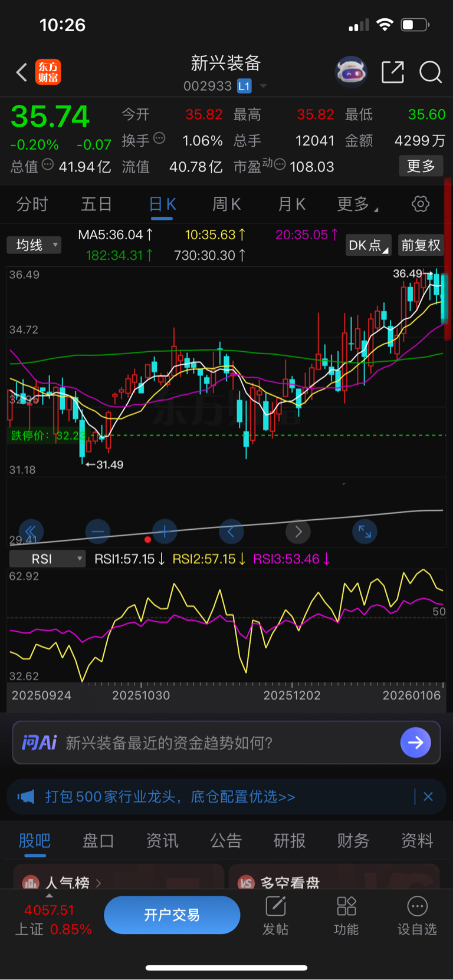Switch to the 资讯 tab
Image resolution: width=453 pixels, height=980 pixels.
pyautogui.click(x=162, y=840)
